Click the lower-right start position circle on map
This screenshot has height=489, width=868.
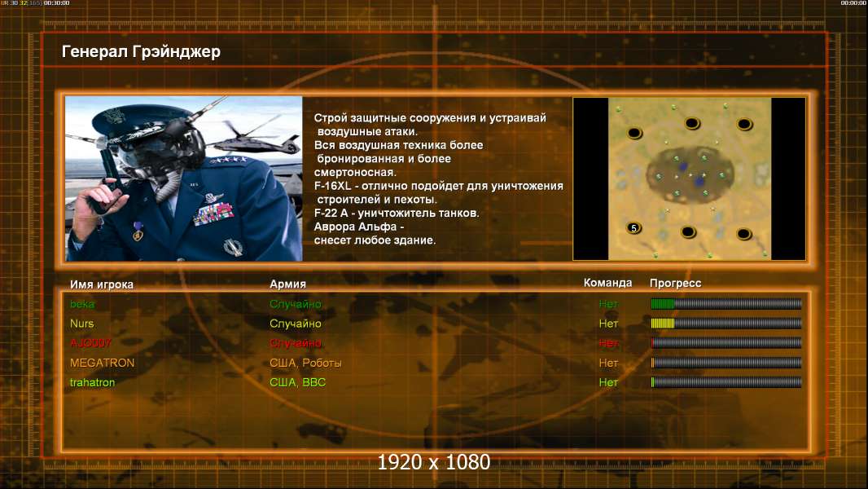point(744,233)
